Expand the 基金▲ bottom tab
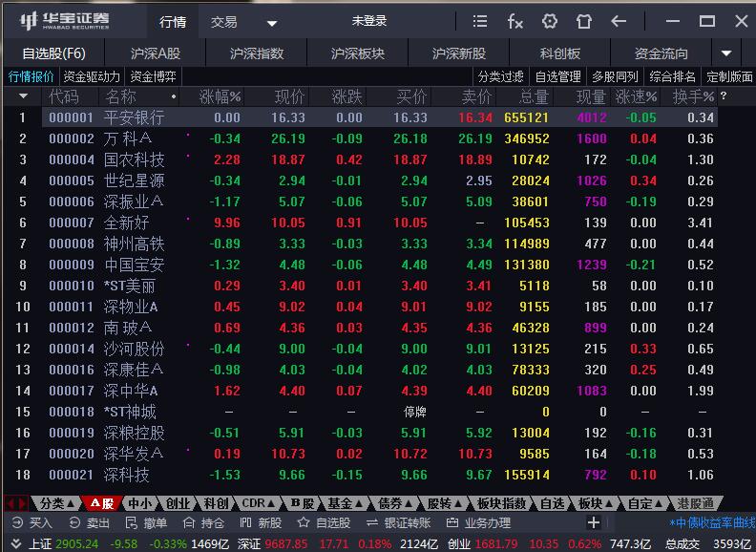 346,503
